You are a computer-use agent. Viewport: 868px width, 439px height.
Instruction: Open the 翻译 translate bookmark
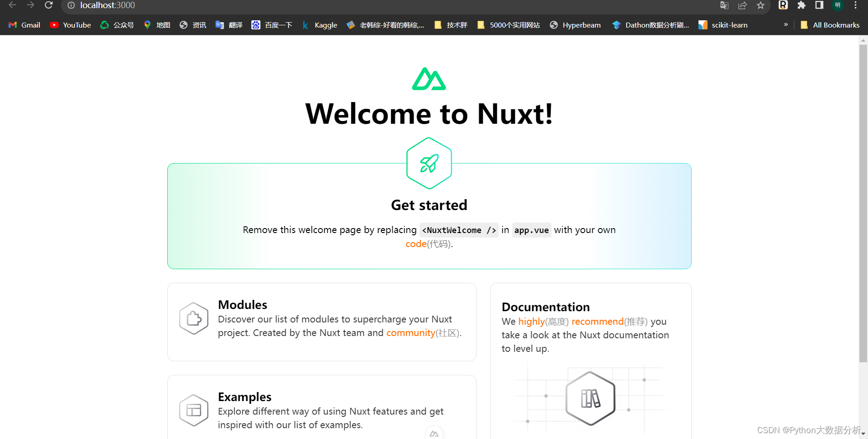pos(229,25)
